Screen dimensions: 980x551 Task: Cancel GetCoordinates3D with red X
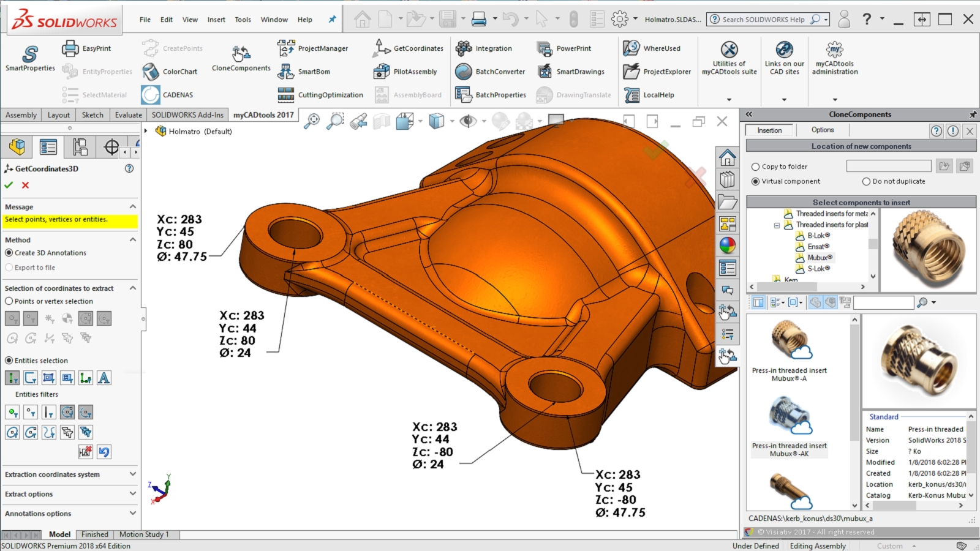pyautogui.click(x=25, y=185)
